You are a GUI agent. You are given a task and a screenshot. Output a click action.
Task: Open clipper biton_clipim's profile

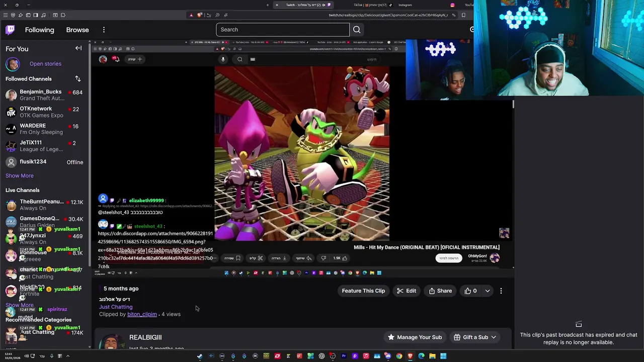142,314
